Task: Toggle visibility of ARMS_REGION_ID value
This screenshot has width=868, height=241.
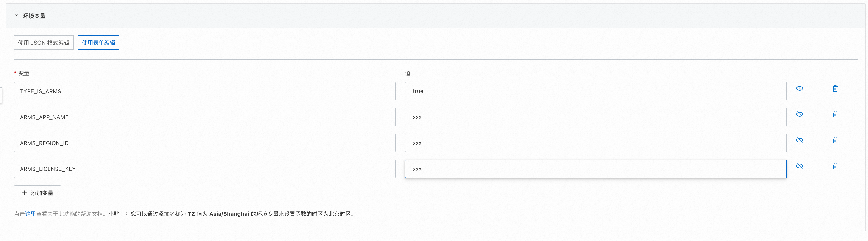Action: coord(799,140)
